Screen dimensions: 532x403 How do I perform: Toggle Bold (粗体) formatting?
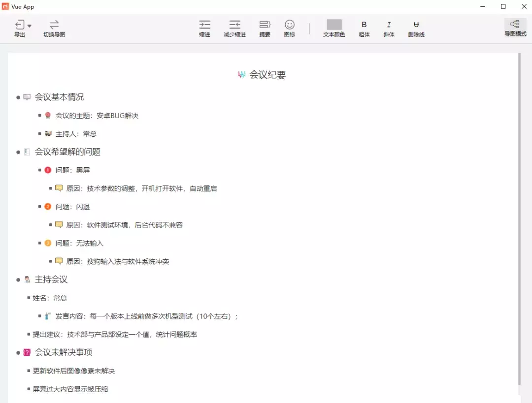pos(364,25)
